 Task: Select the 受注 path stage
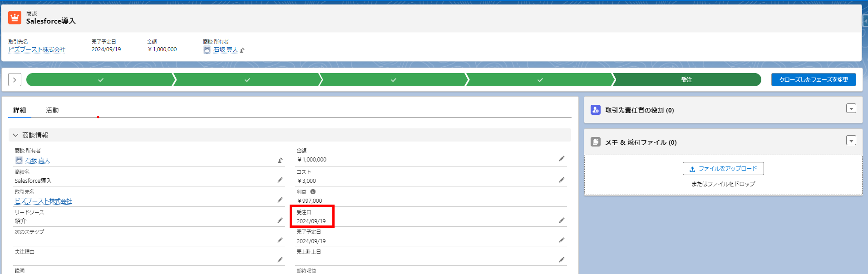(x=686, y=80)
